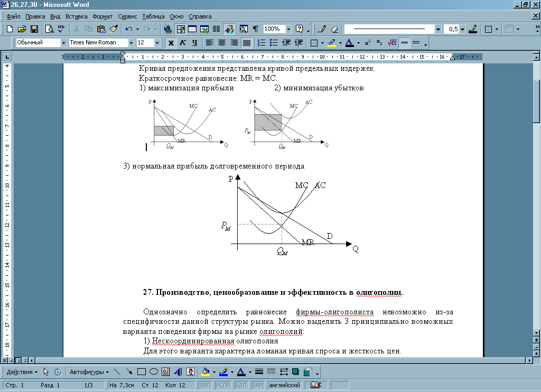This screenshot has width=541, height=392.
Task: Toggle Italic (К) formatting
Action: pyautogui.click(x=183, y=43)
